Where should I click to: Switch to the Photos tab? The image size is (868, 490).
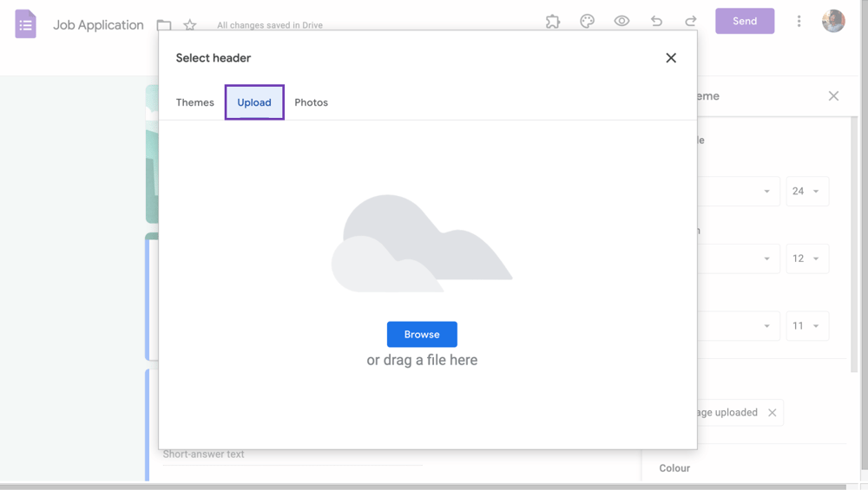click(x=311, y=102)
